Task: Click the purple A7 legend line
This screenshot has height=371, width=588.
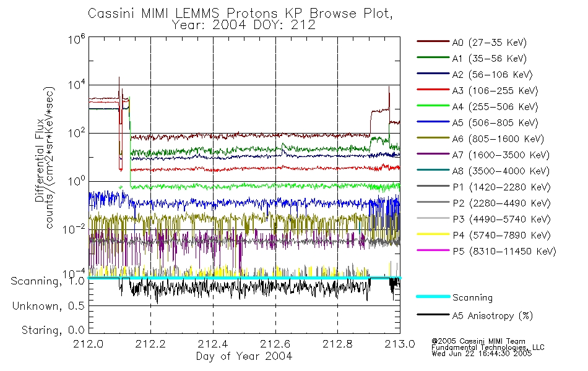Action: 433,153
